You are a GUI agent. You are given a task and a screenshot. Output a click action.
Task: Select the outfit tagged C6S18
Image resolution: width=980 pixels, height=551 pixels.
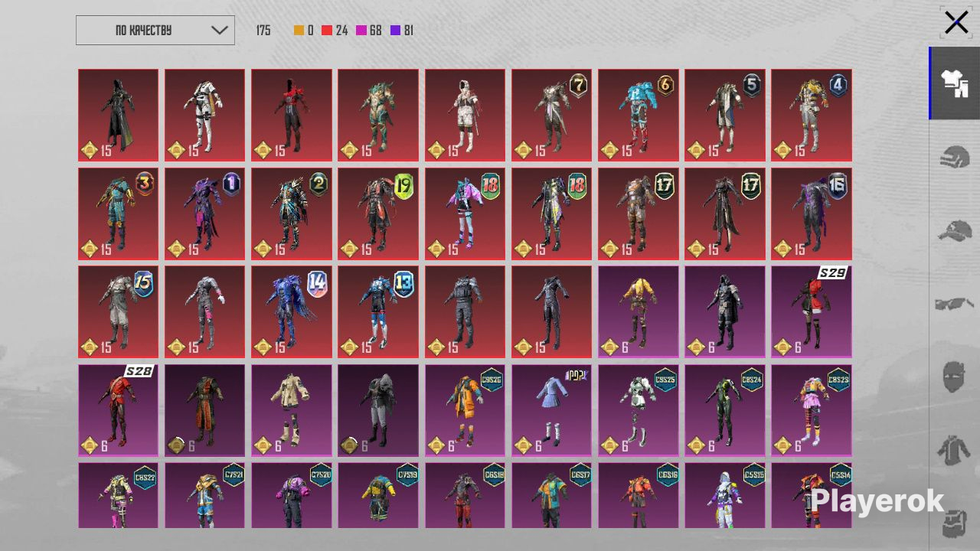click(x=465, y=495)
